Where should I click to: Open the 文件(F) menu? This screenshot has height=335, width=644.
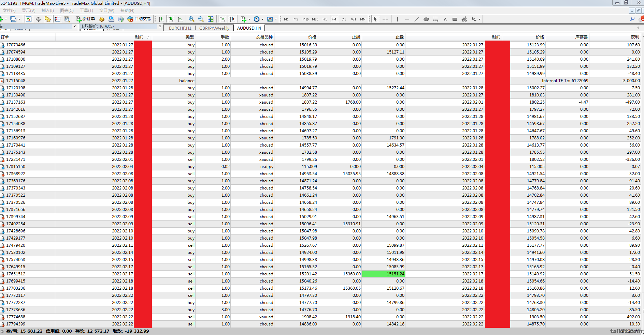9,10
